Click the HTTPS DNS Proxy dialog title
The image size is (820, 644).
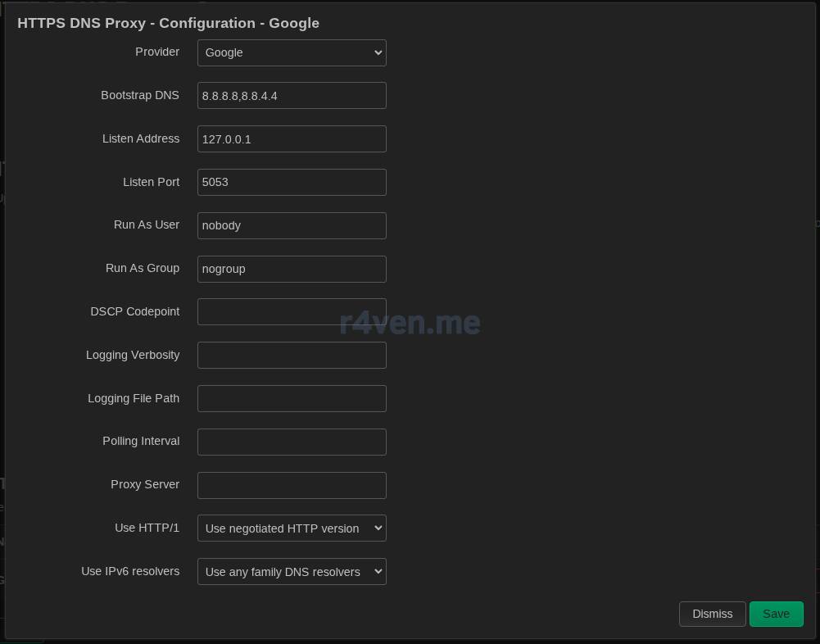tap(168, 23)
